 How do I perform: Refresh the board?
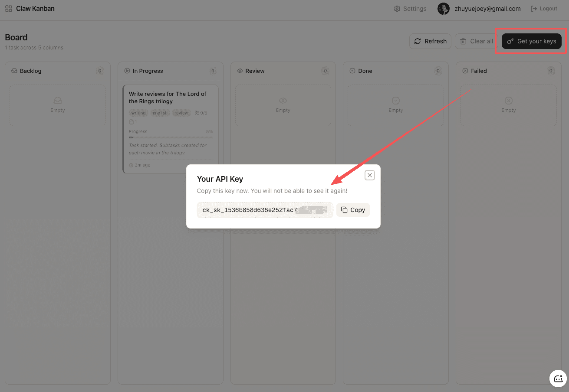coord(430,41)
